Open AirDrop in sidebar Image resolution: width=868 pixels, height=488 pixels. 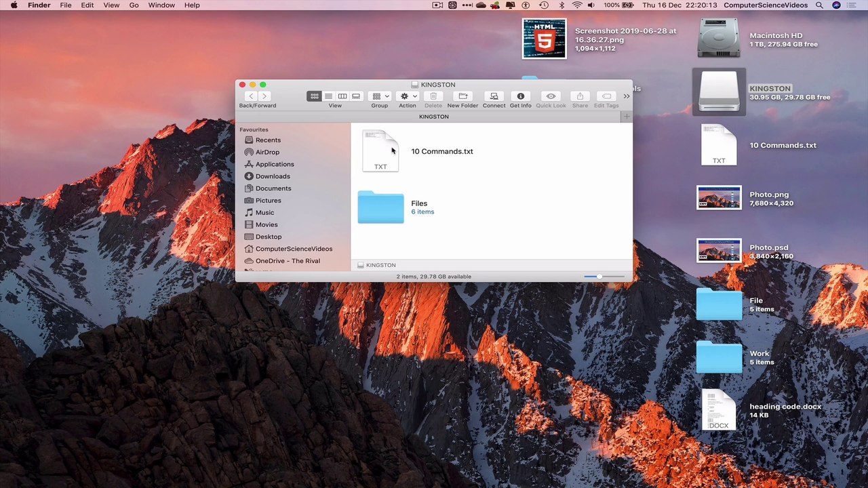pyautogui.click(x=267, y=152)
